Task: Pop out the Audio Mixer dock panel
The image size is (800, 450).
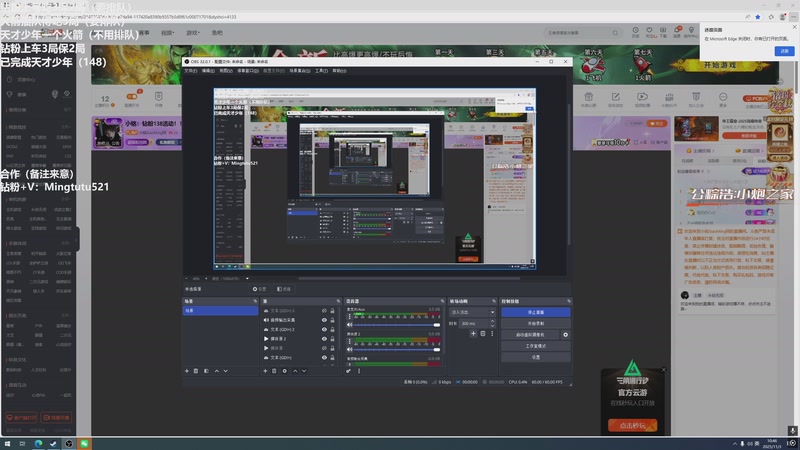Action: click(x=442, y=301)
